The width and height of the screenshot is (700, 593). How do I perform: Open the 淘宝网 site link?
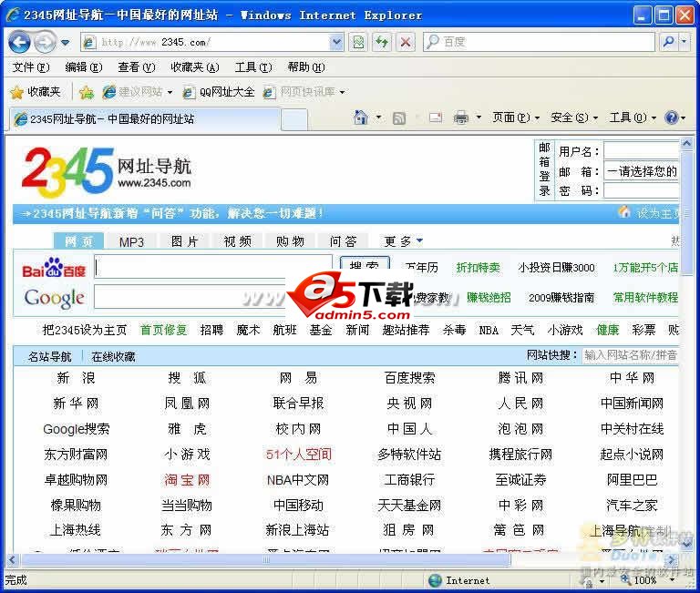coord(187,480)
